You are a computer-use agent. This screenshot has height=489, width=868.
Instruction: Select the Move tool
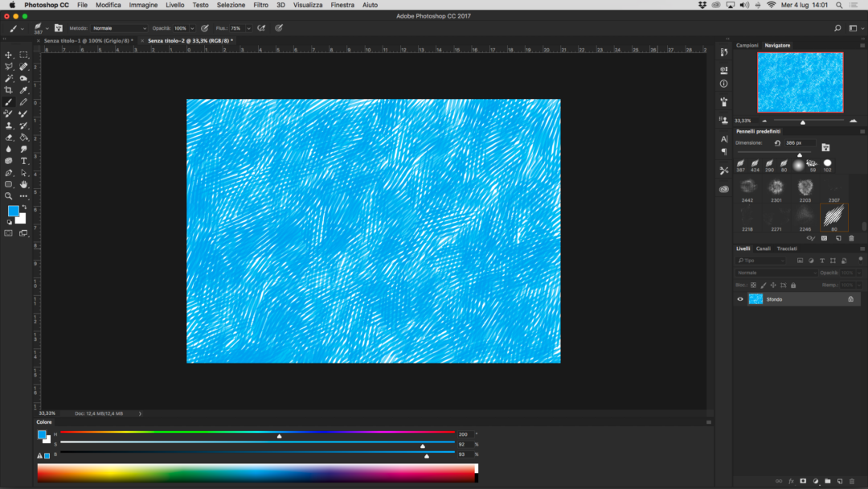(8, 55)
